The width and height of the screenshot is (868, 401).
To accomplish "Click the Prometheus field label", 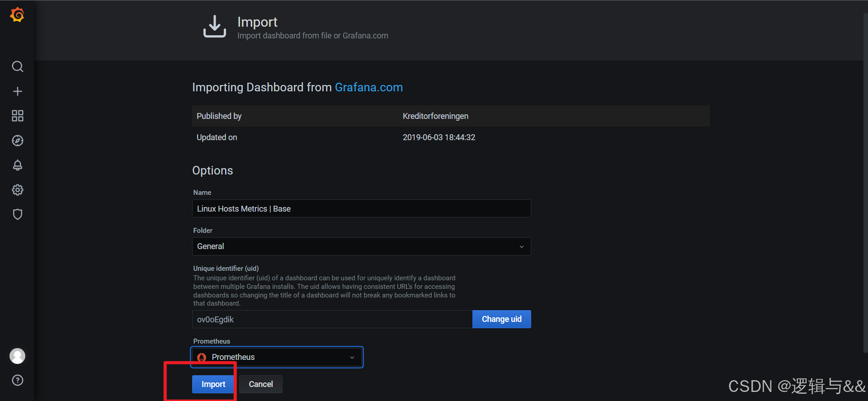I will pos(212,341).
